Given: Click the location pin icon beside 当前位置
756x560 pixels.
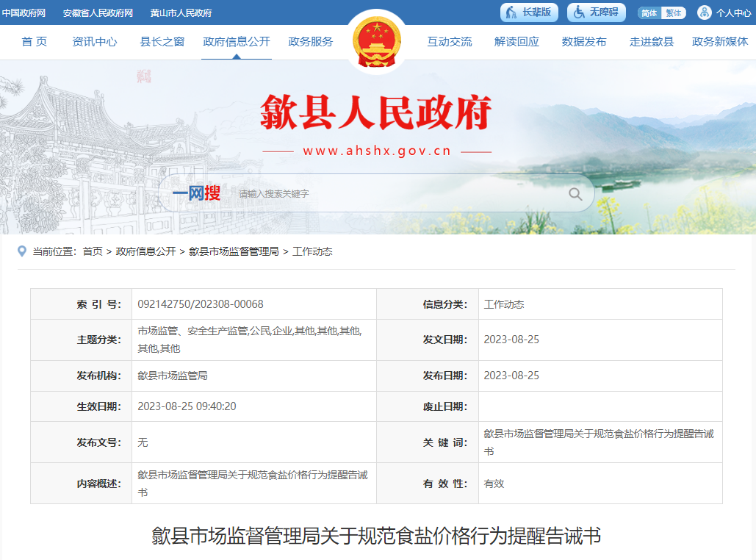Looking at the screenshot, I should tap(22, 251).
